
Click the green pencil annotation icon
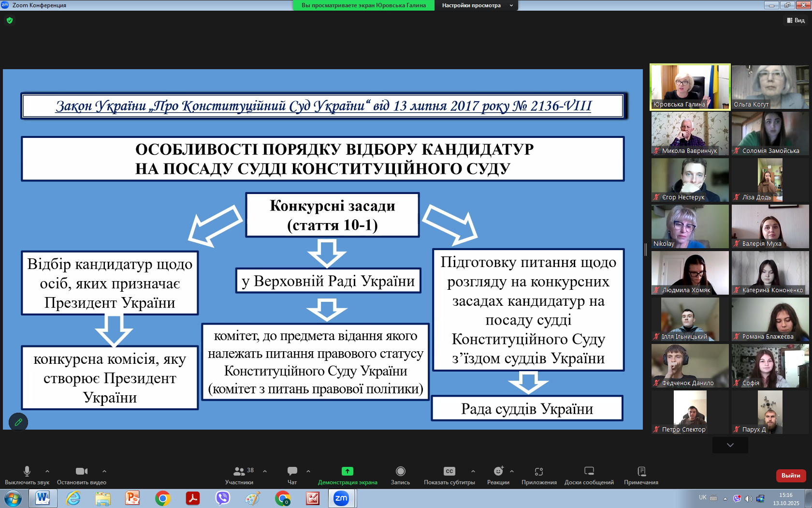[18, 422]
